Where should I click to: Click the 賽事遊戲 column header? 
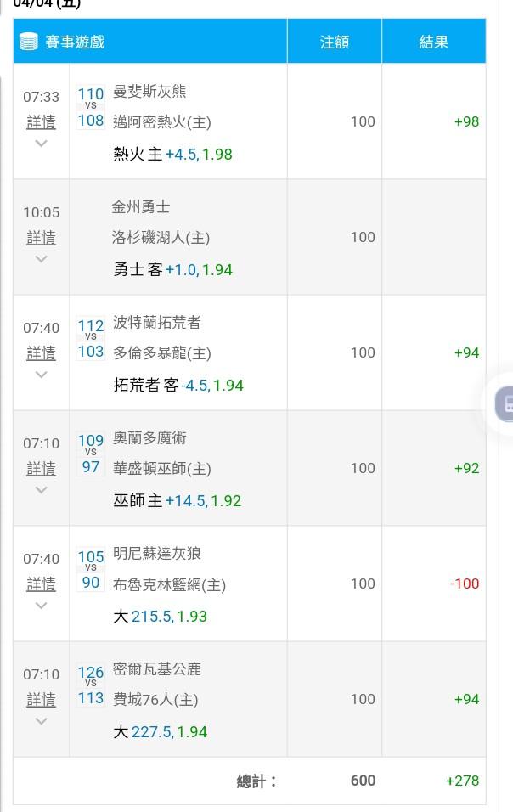tap(150, 42)
